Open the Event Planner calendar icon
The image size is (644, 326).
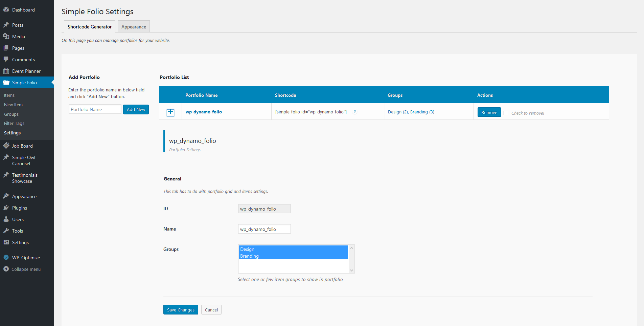click(6, 71)
